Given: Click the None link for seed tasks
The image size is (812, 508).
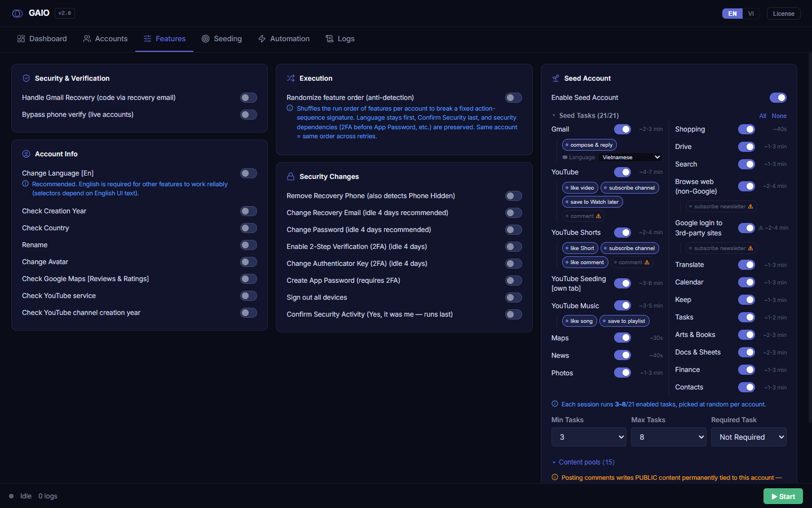Looking at the screenshot, I should (779, 116).
